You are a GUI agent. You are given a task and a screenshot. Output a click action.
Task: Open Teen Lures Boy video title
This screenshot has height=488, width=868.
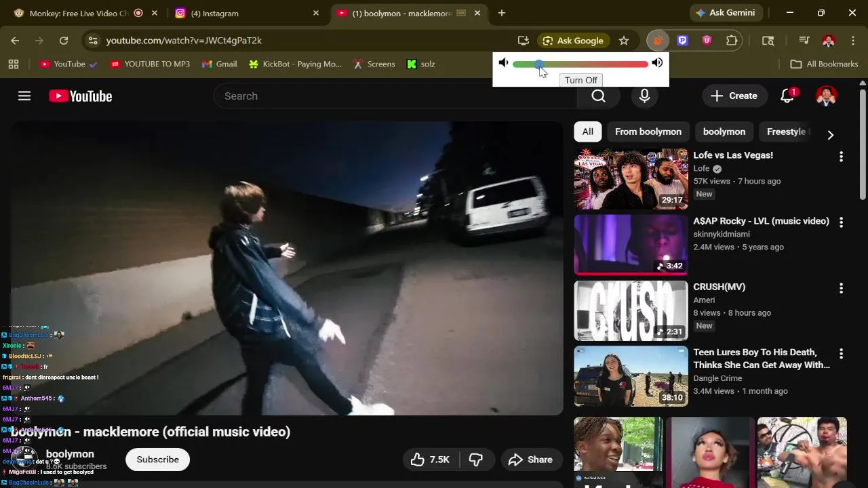click(761, 359)
